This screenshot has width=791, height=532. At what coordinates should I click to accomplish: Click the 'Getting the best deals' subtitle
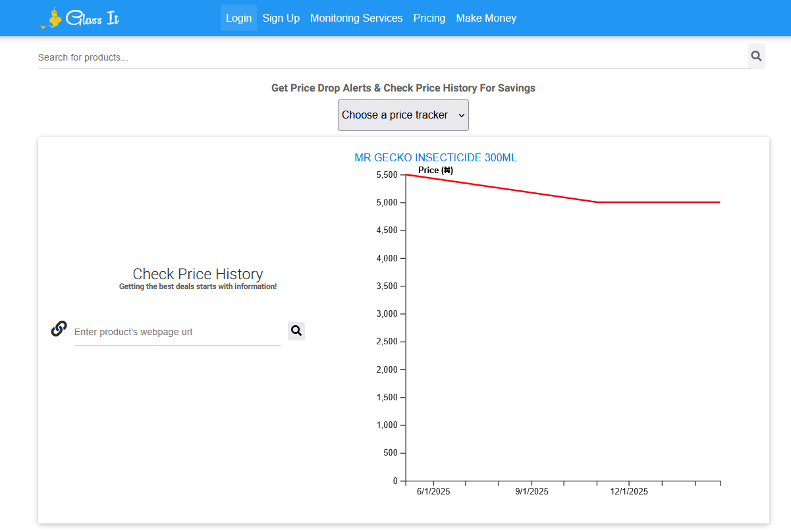click(x=198, y=286)
